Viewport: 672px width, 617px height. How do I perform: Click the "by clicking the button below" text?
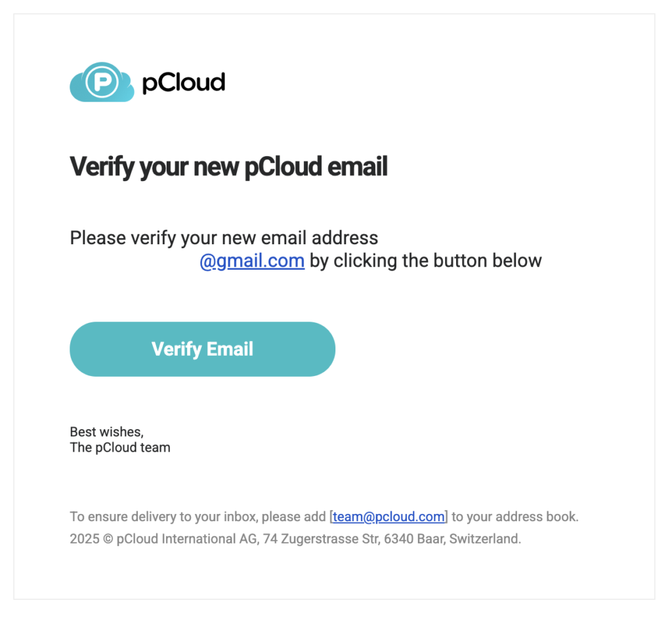point(426,261)
